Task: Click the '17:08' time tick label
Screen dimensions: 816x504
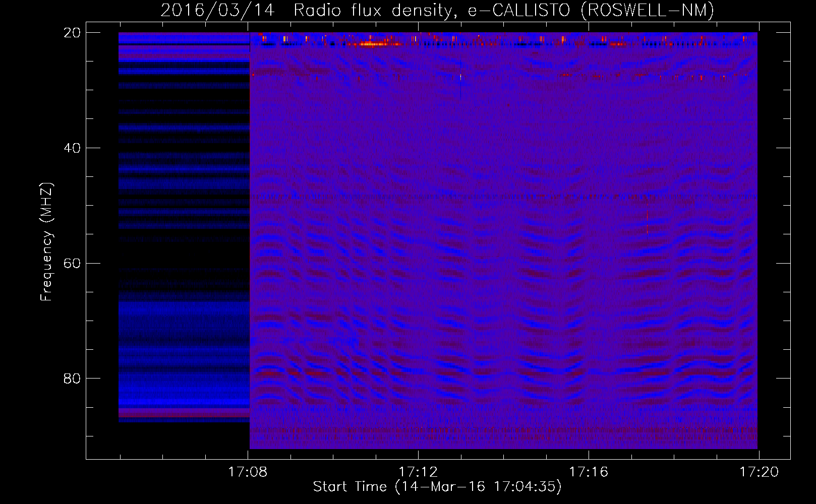Action: [248, 472]
